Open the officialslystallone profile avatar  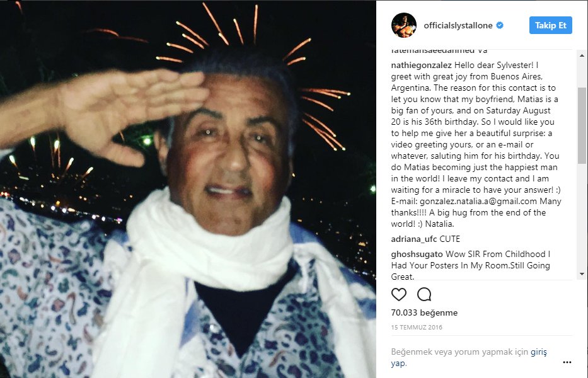404,25
